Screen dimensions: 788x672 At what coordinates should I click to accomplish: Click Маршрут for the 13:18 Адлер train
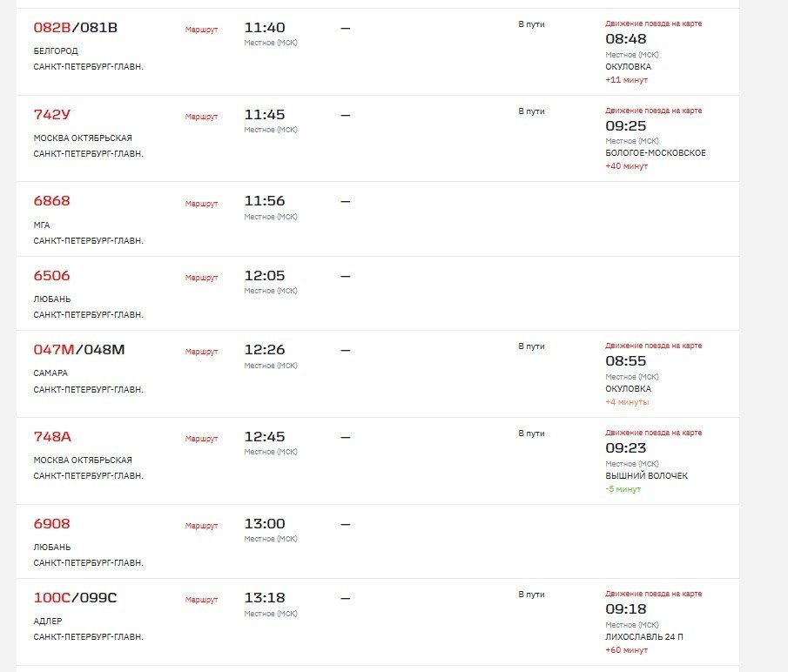[201, 600]
